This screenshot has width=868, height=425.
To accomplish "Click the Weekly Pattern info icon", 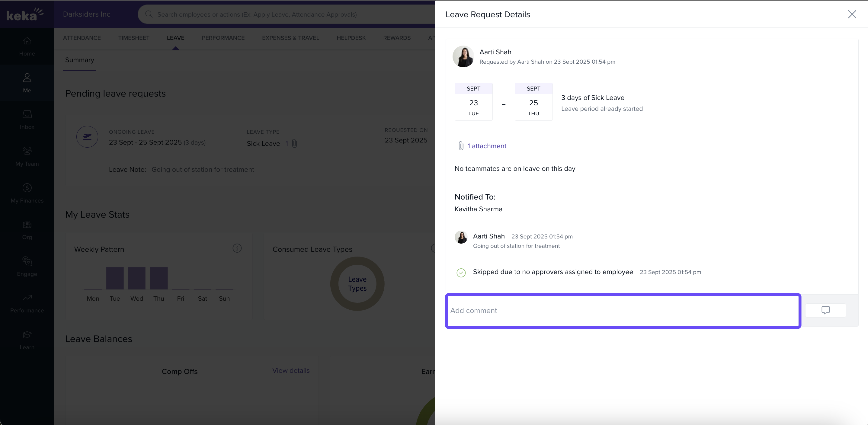I will (x=237, y=248).
